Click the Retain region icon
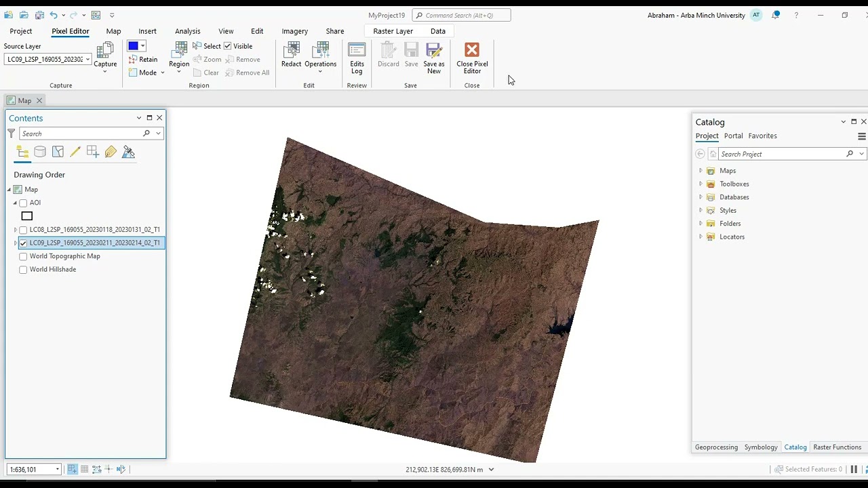The image size is (868, 488). [x=133, y=60]
